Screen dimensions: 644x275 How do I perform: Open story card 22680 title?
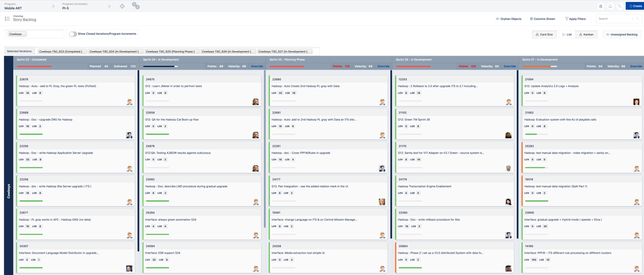[x=304, y=87]
